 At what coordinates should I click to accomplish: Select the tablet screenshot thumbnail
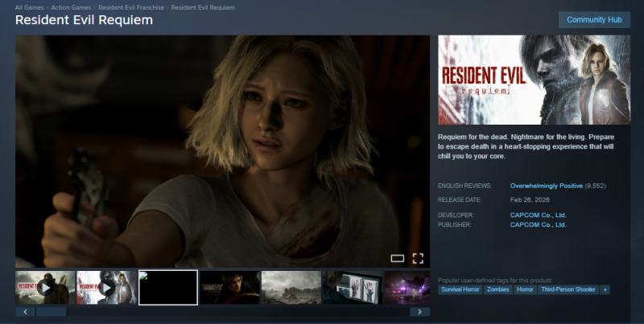[352, 287]
